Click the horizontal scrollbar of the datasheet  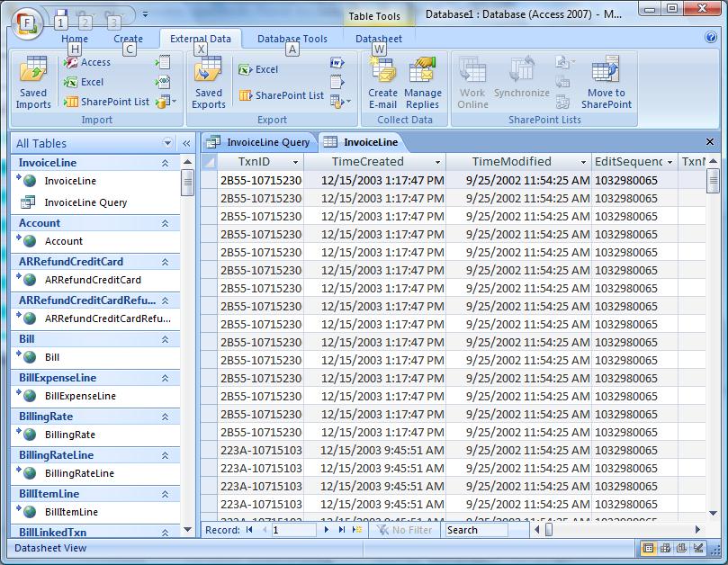(621, 530)
